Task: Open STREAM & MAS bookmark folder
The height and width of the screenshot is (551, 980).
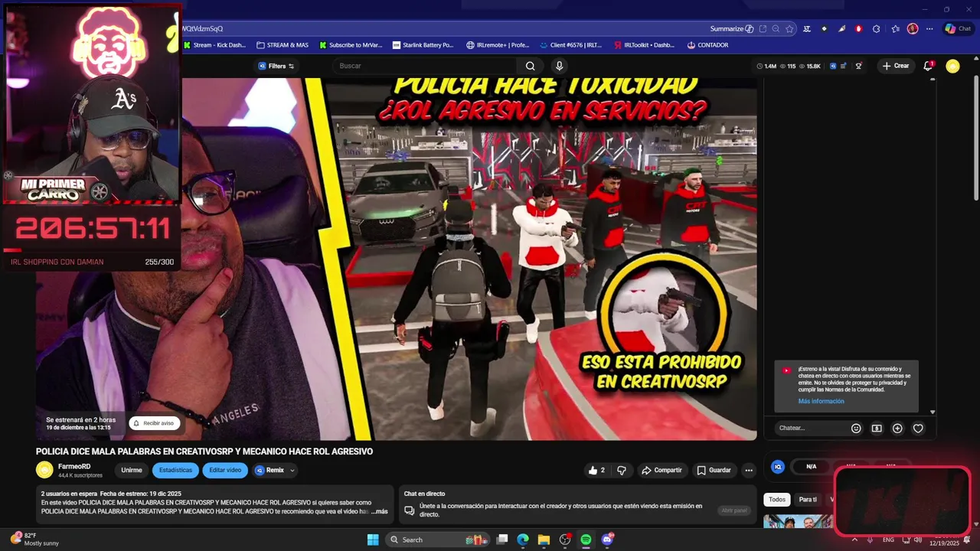Action: (283, 45)
